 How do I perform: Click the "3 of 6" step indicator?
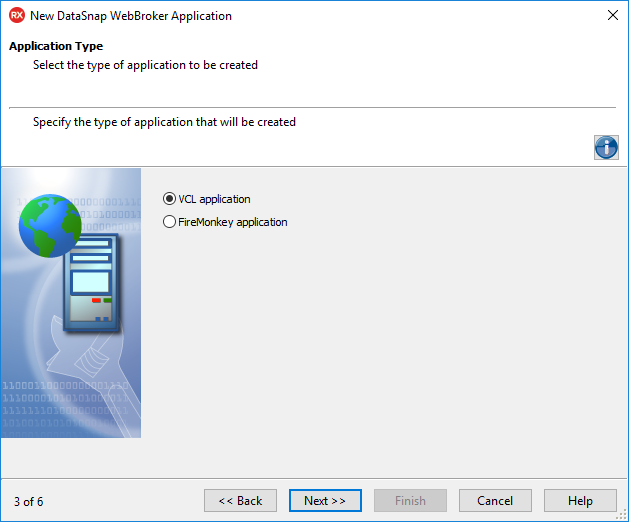click(28, 502)
